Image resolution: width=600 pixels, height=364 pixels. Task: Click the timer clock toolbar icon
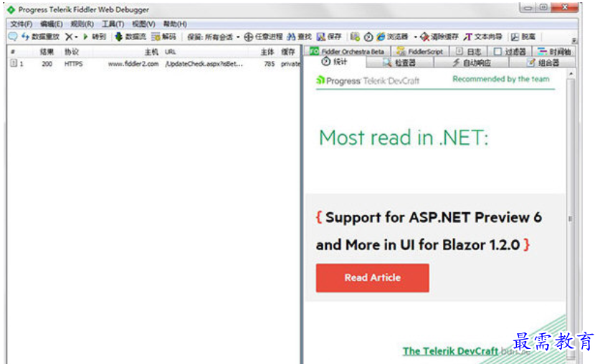pyautogui.click(x=368, y=37)
